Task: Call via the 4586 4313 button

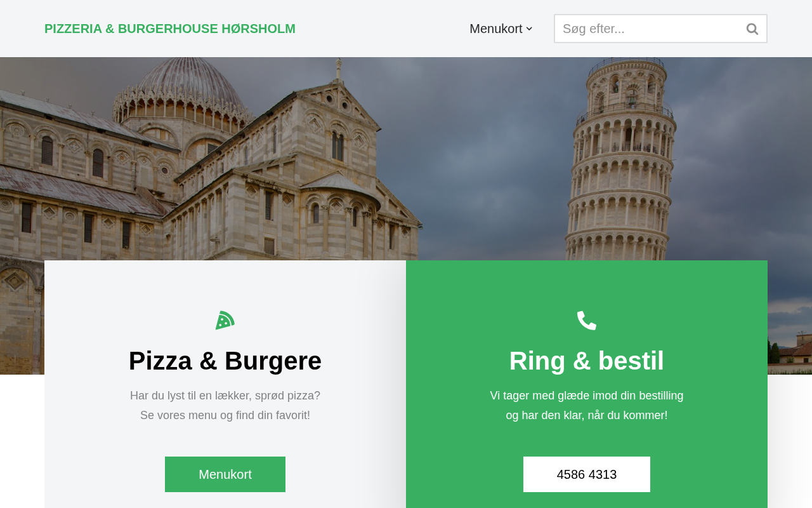Action: pyautogui.click(x=587, y=474)
